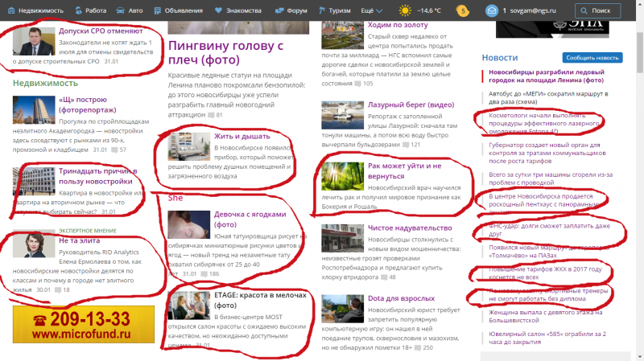Viewport: 644px width, 361px height.
Task: Open the Недвижимость section heading link
Action: 45,83
